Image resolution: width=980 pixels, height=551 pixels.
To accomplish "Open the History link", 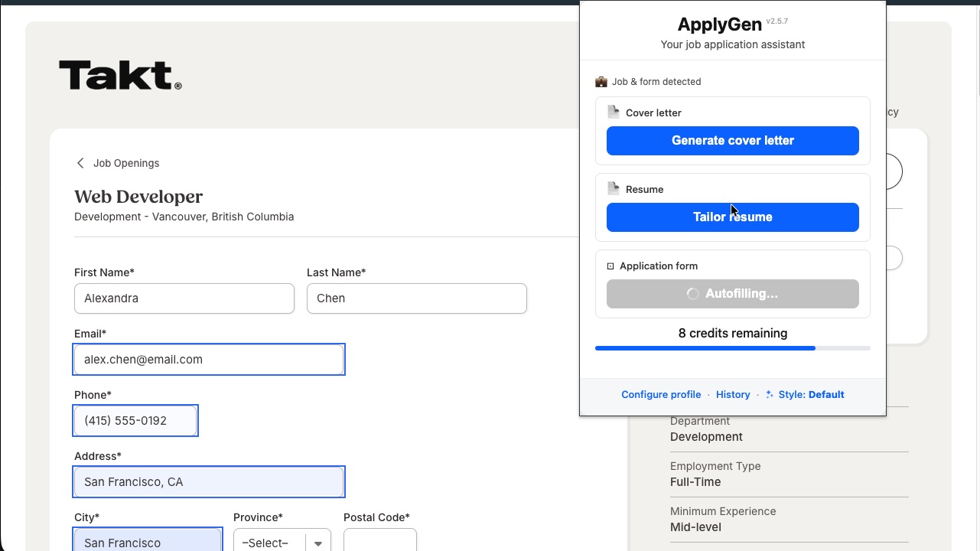I will (x=733, y=395).
